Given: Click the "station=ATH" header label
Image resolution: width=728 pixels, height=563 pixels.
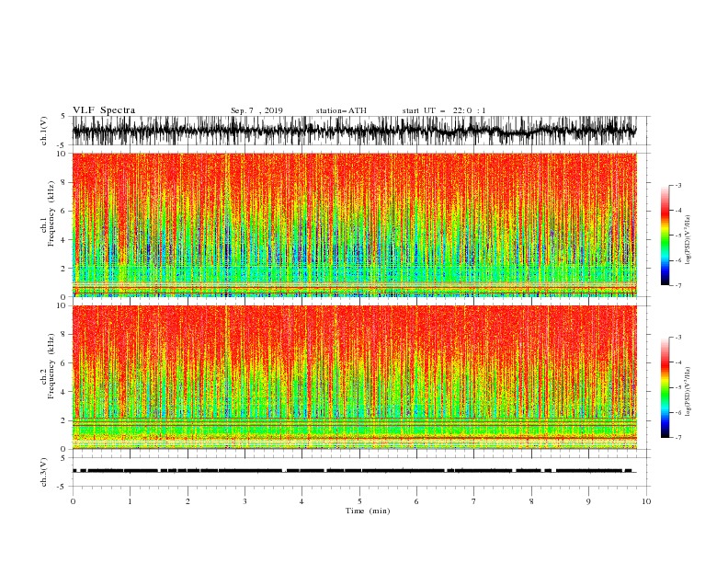Looking at the screenshot, I should [x=341, y=110].
